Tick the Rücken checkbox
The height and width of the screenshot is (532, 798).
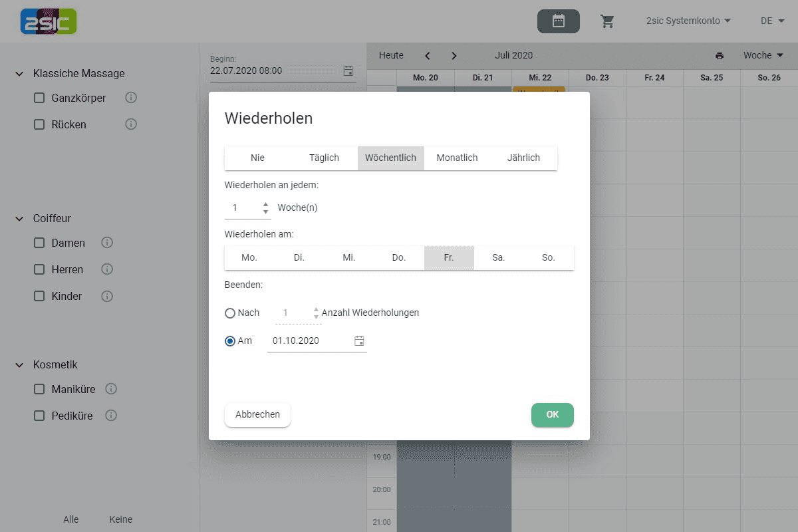[39, 124]
